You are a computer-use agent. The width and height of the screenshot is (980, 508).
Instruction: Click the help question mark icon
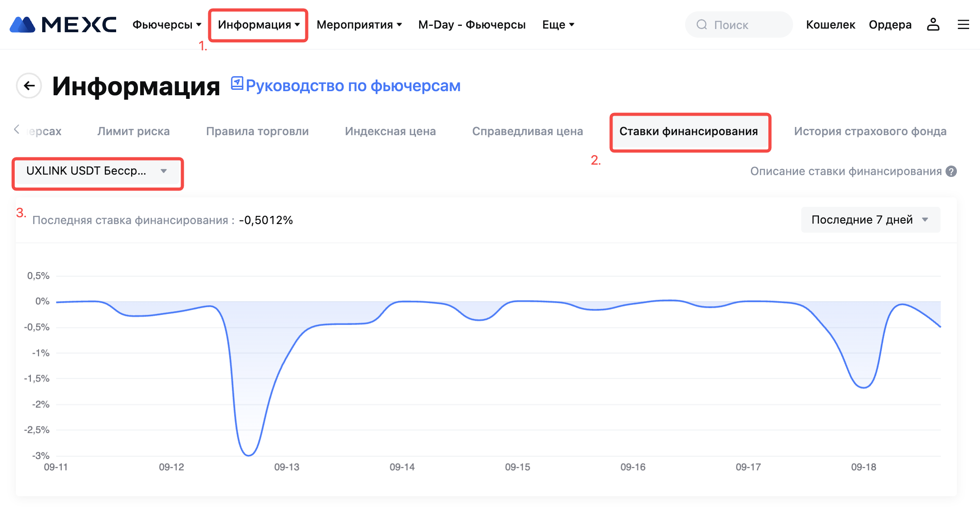click(x=951, y=171)
